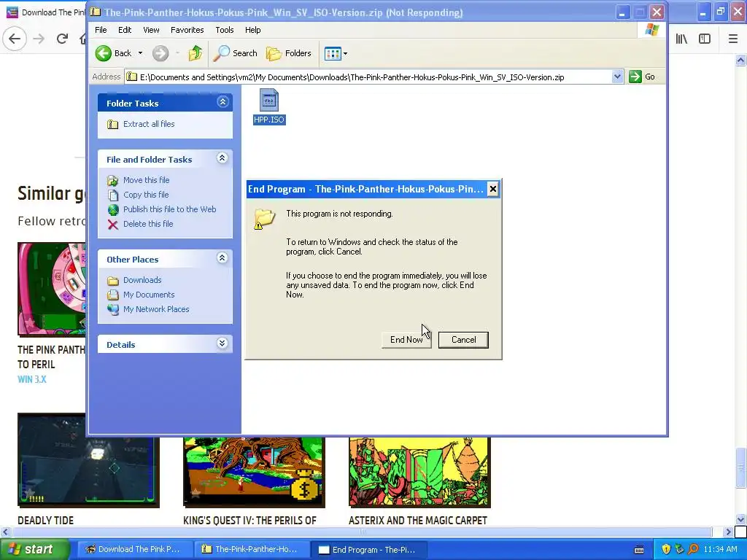
Task: Open King's Quest IV game thumbnail
Action: [254, 472]
